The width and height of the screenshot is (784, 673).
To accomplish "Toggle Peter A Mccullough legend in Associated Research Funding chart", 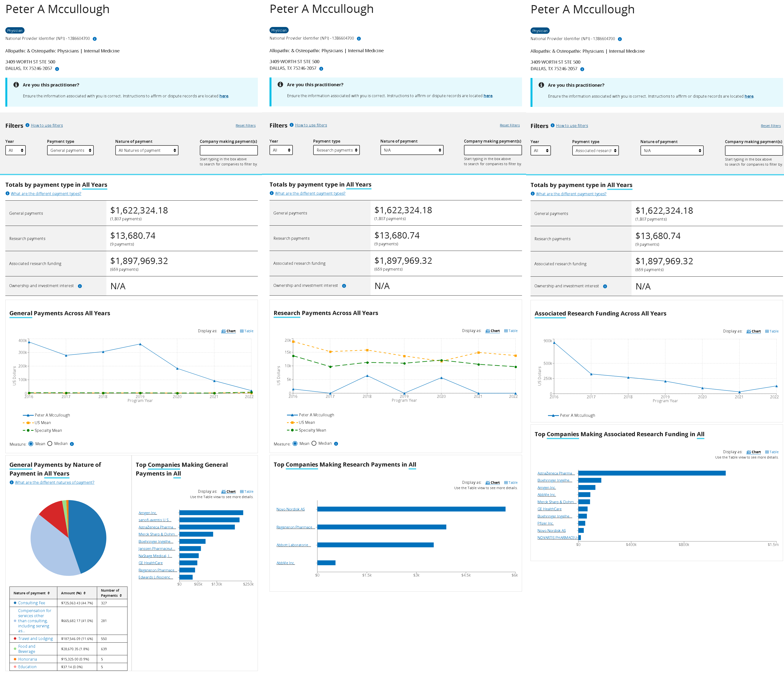I will click(571, 415).
